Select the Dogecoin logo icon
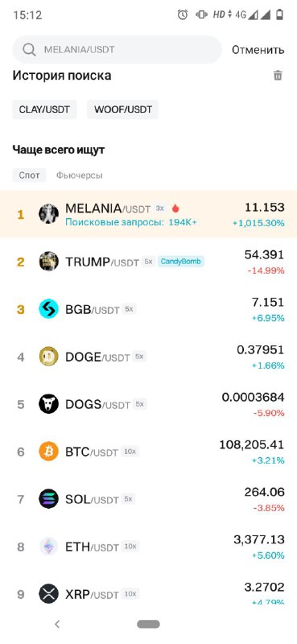Screen dimensions: 297x644 click(x=48, y=357)
